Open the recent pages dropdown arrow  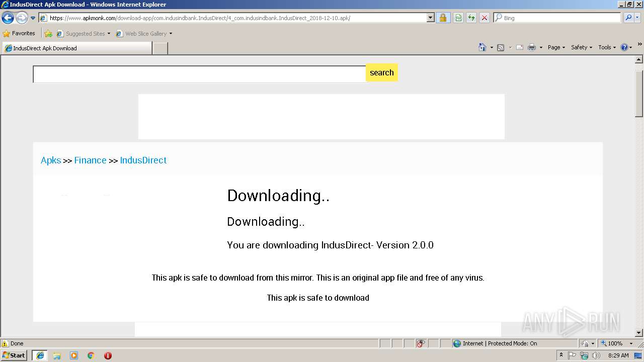(x=33, y=18)
